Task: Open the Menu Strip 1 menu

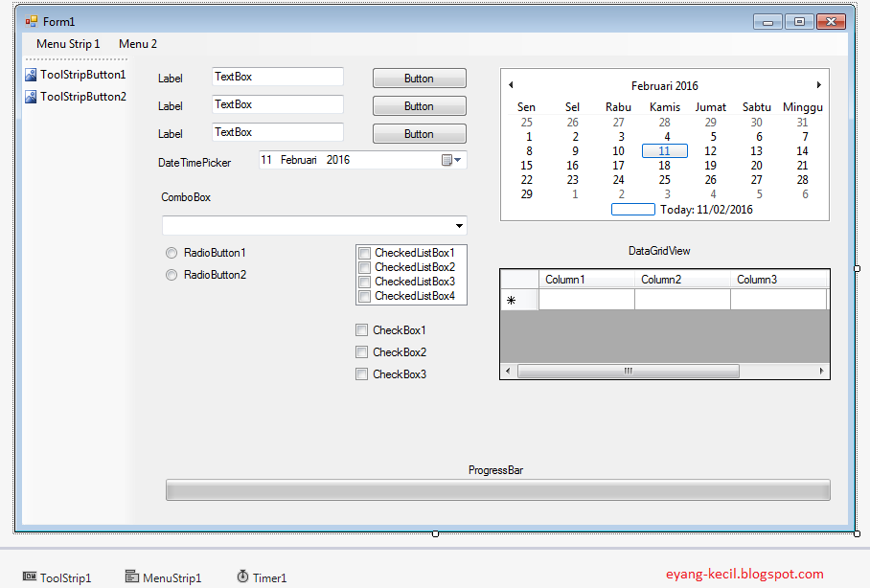Action: tap(67, 43)
